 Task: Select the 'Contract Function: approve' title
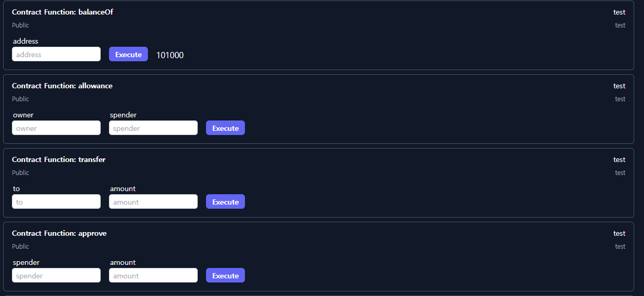(59, 233)
